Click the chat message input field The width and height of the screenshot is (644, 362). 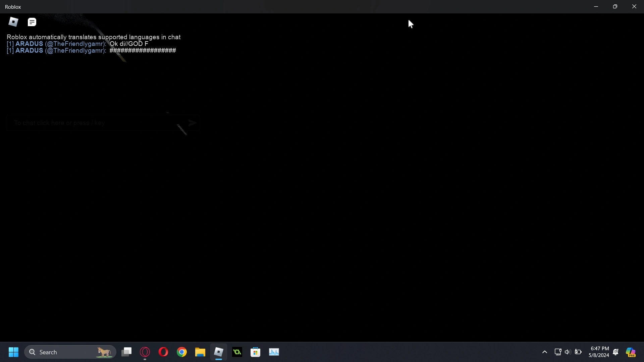tap(94, 123)
